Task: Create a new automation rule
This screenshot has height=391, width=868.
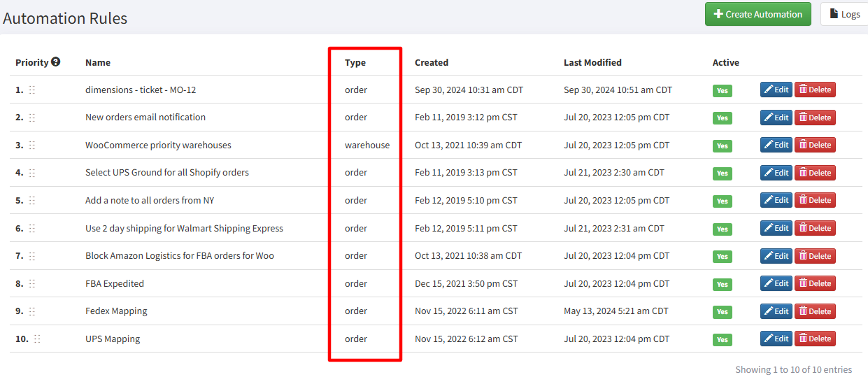Action: pos(758,14)
